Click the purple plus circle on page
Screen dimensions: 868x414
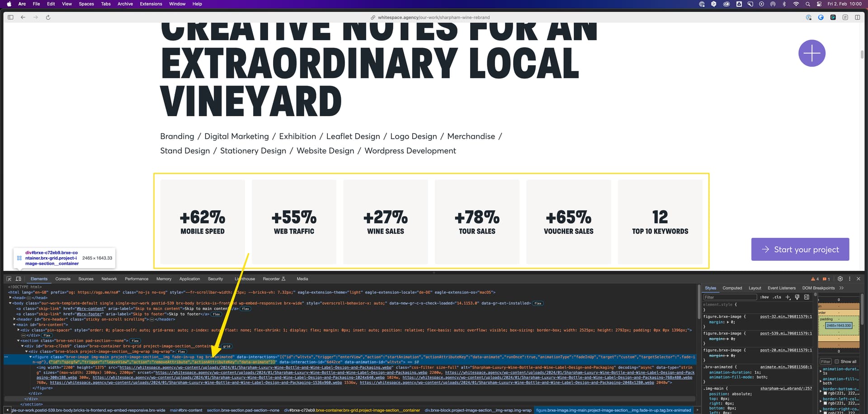point(811,53)
